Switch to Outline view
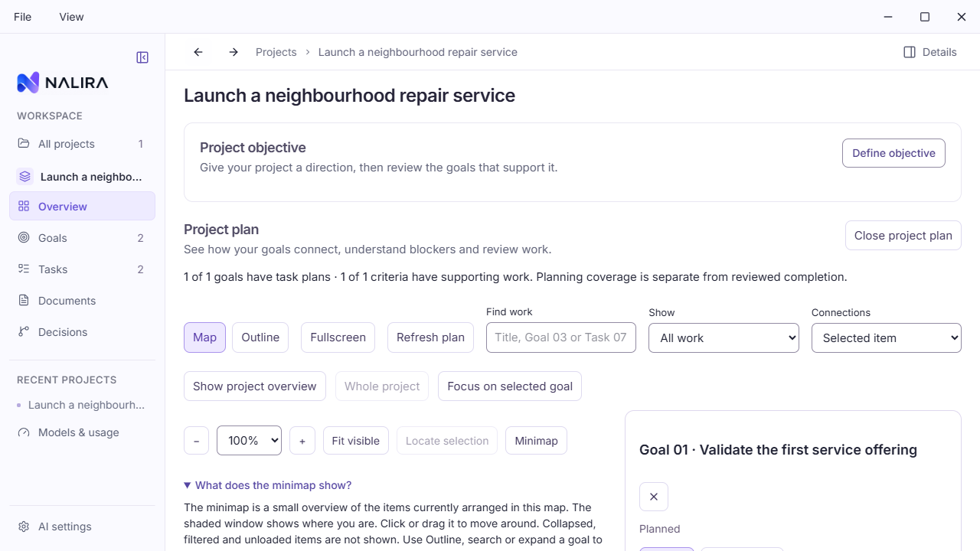The image size is (980, 551). pos(260,337)
